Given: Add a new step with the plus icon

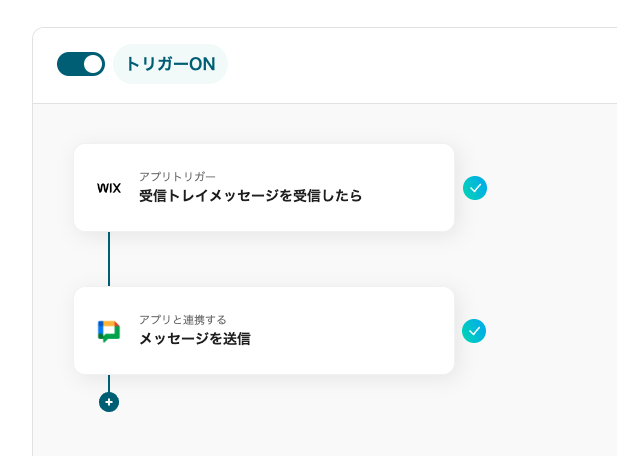Looking at the screenshot, I should [109, 402].
